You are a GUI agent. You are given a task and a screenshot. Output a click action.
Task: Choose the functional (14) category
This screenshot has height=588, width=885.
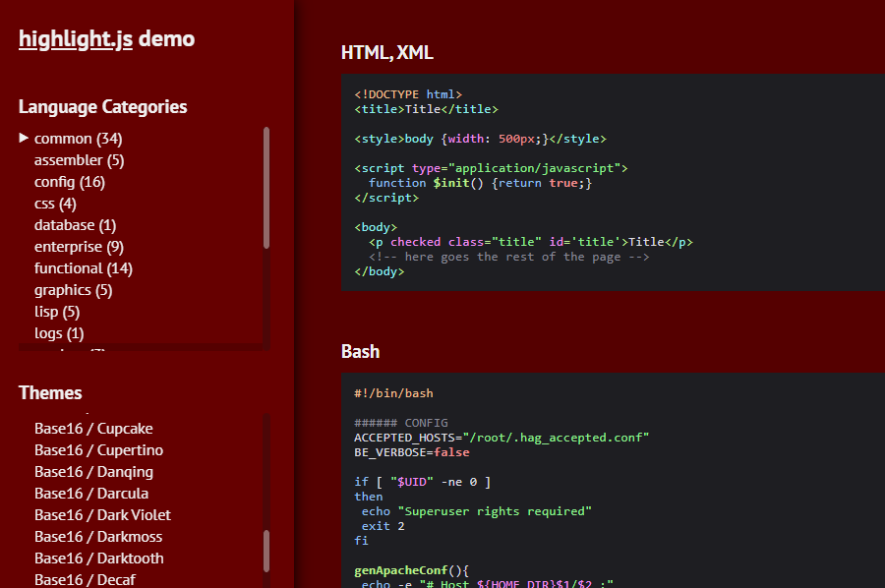tap(84, 268)
